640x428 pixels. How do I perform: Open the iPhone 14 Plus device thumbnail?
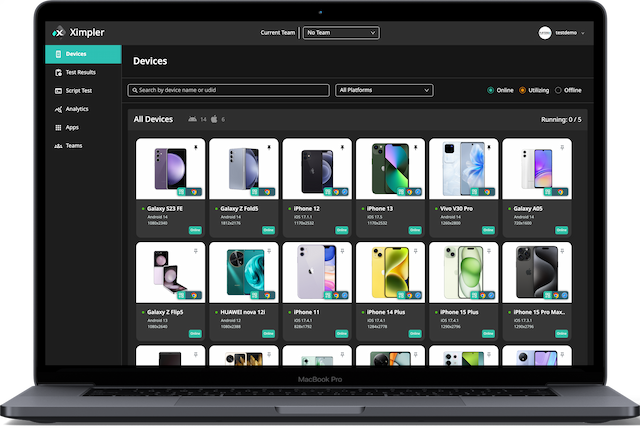click(x=389, y=275)
